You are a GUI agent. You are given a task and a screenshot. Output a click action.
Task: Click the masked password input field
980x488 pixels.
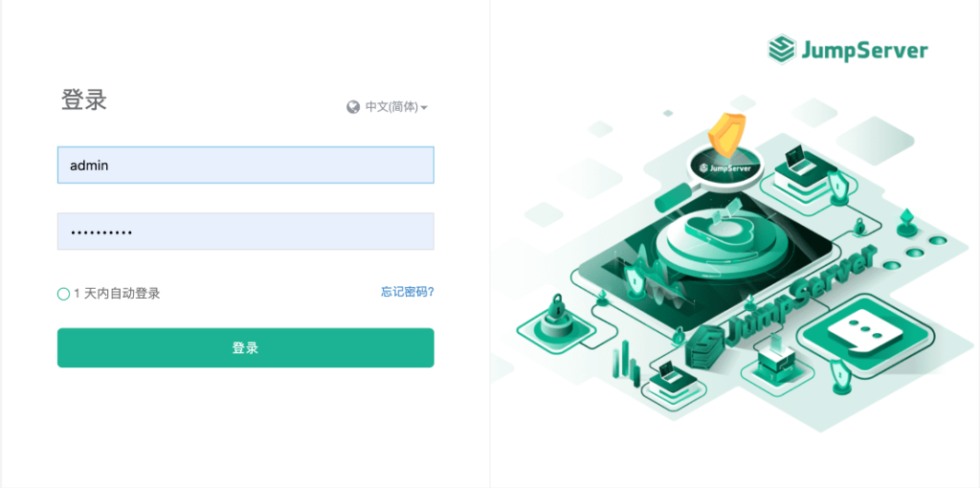coord(246,232)
